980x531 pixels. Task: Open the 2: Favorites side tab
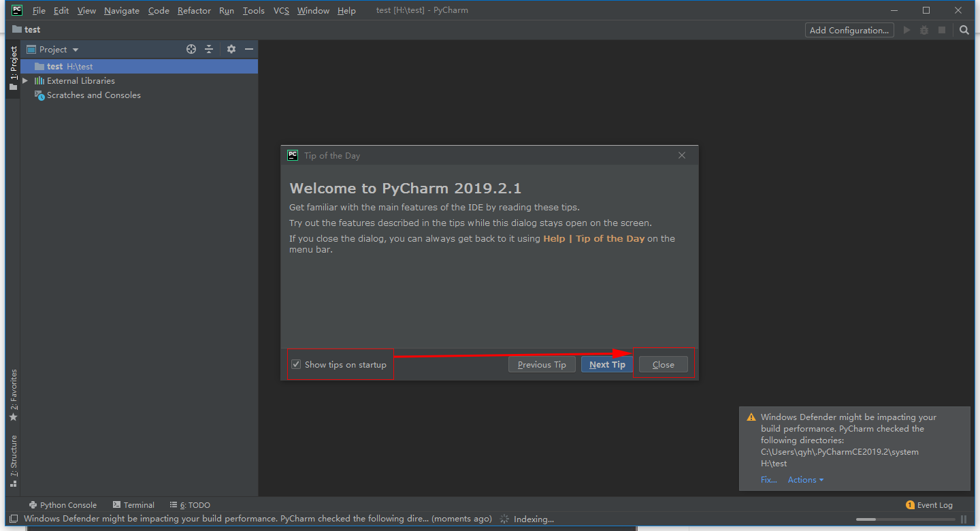13,396
